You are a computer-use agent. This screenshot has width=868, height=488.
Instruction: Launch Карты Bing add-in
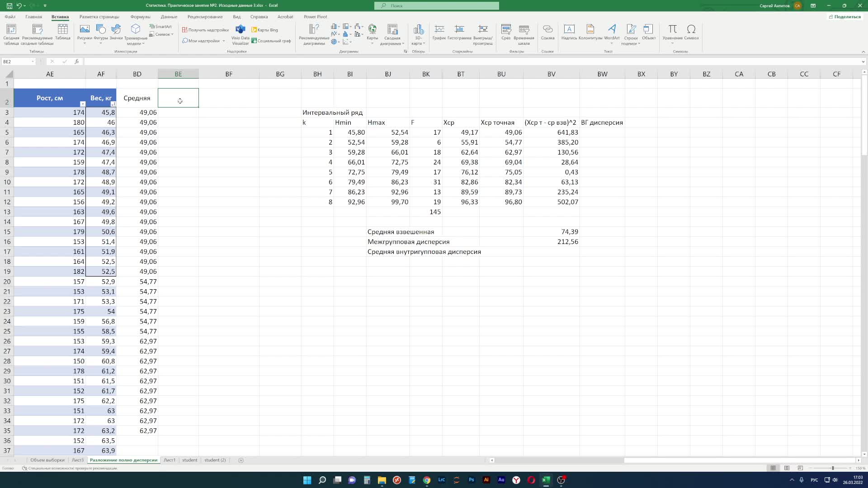pyautogui.click(x=265, y=30)
